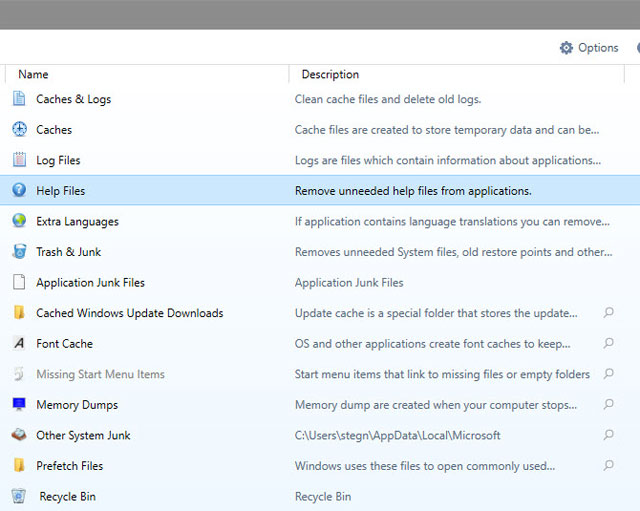Click magnifier icon in Prefetch Files row
Image resolution: width=640 pixels, height=511 pixels.
click(x=609, y=466)
